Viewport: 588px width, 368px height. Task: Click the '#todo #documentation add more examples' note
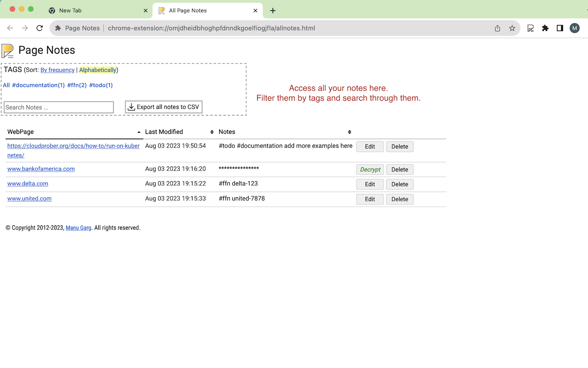coord(286,146)
